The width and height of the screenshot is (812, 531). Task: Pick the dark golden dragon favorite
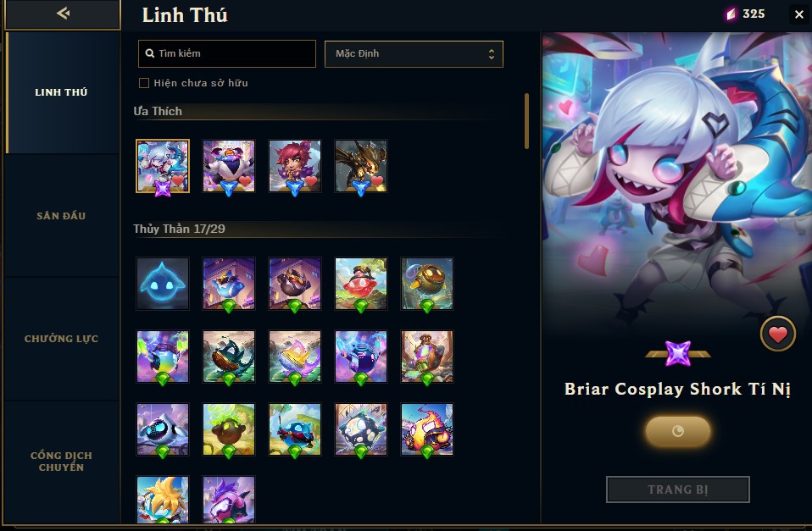coord(361,166)
